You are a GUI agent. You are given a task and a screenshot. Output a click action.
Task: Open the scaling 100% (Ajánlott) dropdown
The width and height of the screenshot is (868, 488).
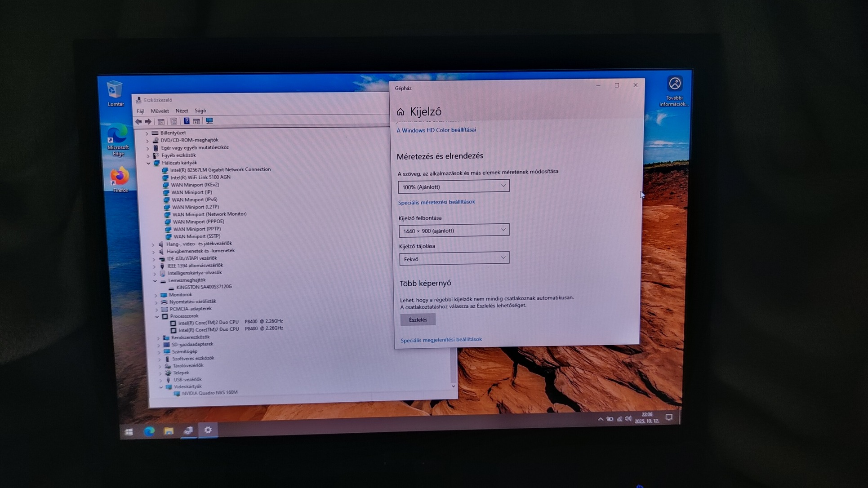[x=454, y=186]
